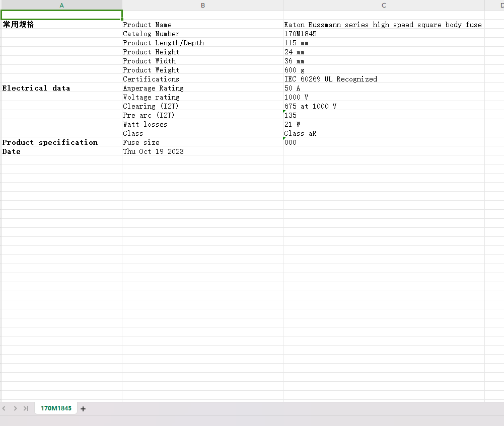Click the 'Thu Oct 19 2023' cell

point(203,151)
